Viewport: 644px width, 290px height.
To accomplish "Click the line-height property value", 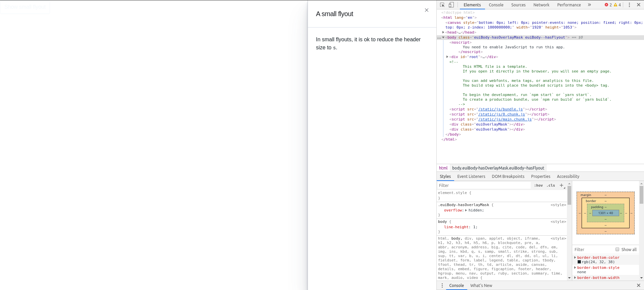I will tap(475, 227).
